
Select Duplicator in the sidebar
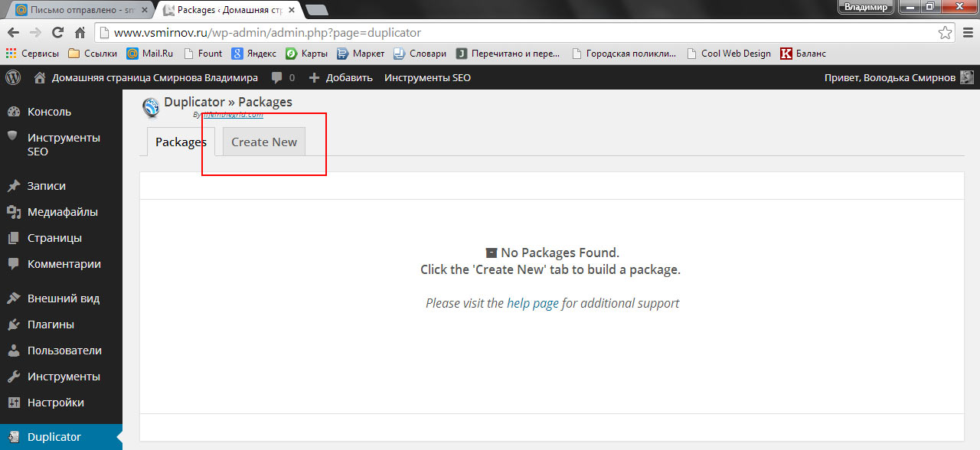(61, 437)
